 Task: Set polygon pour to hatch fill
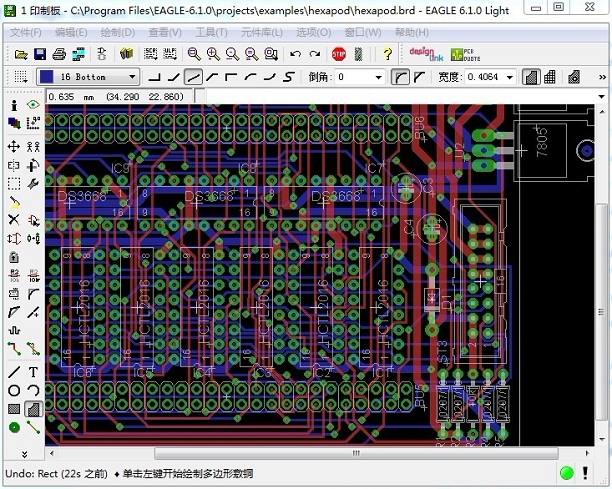(550, 77)
